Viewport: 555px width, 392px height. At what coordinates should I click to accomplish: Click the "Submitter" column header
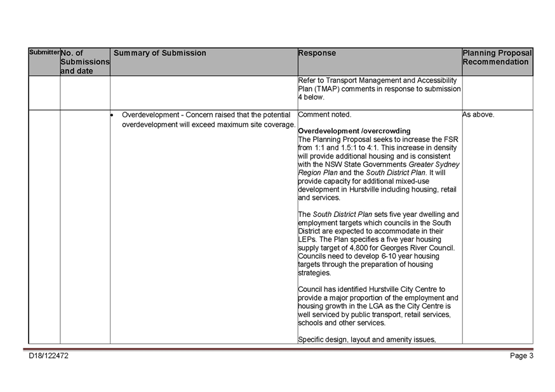click(x=44, y=52)
